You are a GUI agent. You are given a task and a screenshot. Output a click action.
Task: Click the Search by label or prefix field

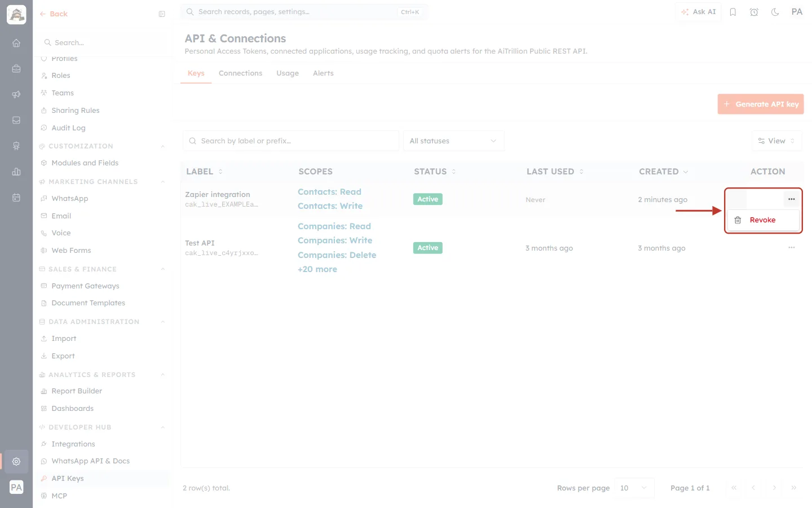point(291,141)
